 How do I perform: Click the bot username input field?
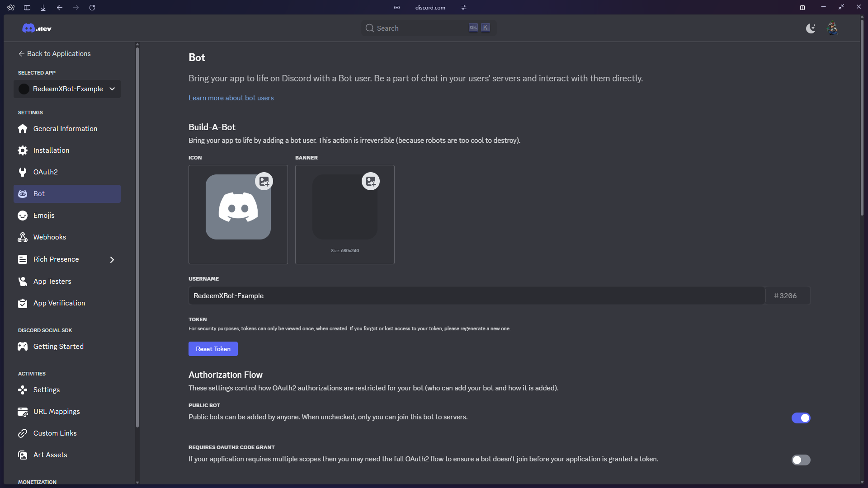click(476, 296)
